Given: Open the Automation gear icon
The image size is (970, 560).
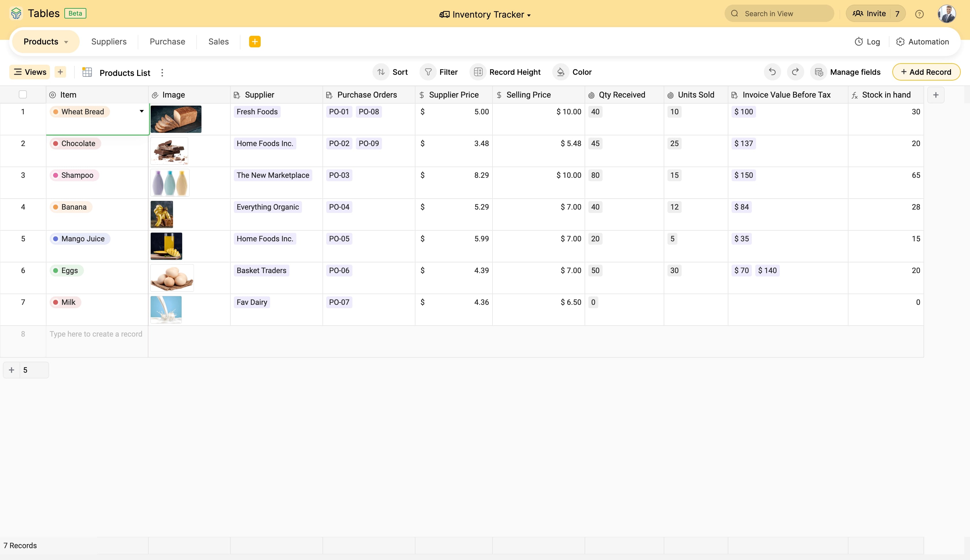Looking at the screenshot, I should (x=900, y=42).
